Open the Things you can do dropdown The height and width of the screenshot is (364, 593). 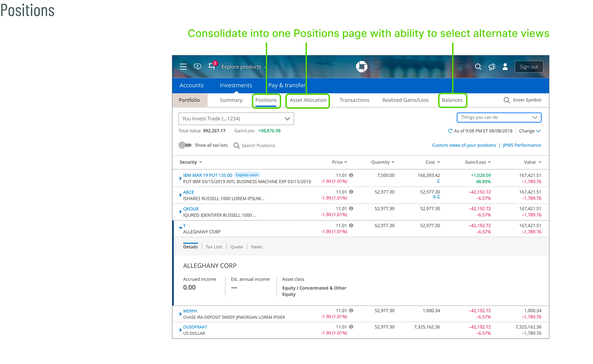click(499, 117)
